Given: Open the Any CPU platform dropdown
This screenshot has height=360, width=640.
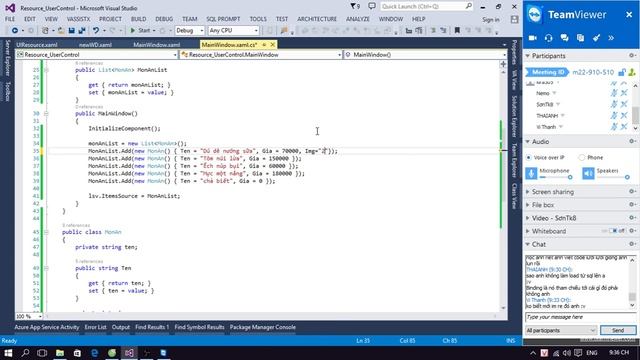Looking at the screenshot, I should [233, 31].
